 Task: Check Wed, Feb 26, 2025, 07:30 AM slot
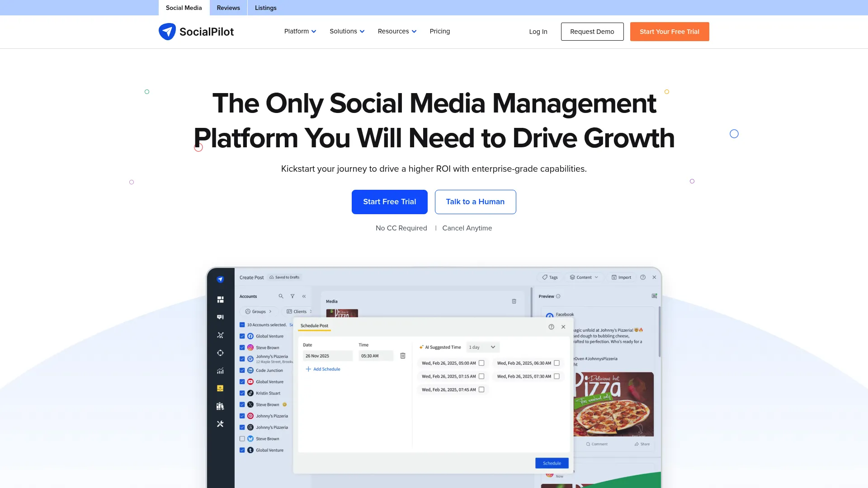[557, 376]
